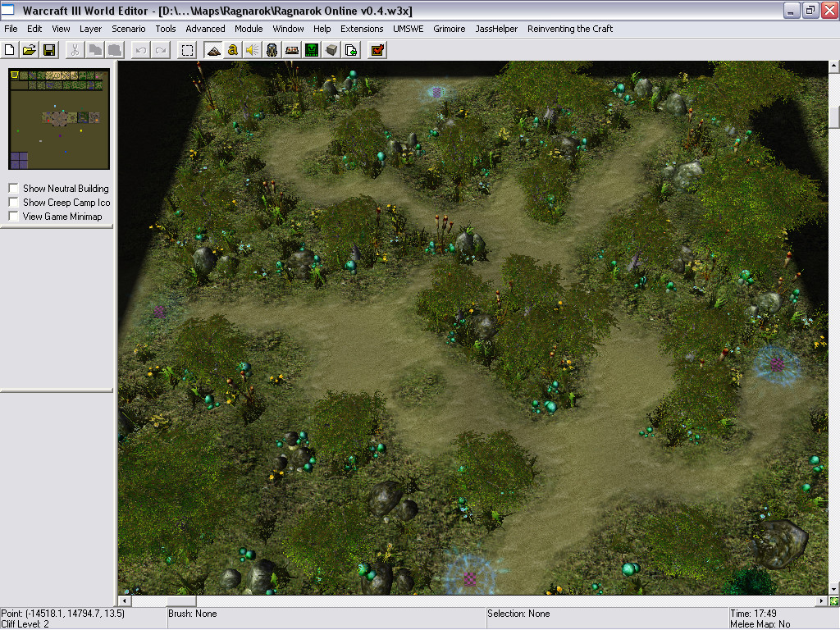Click horizontal scrollbar right arrow

coord(821,601)
